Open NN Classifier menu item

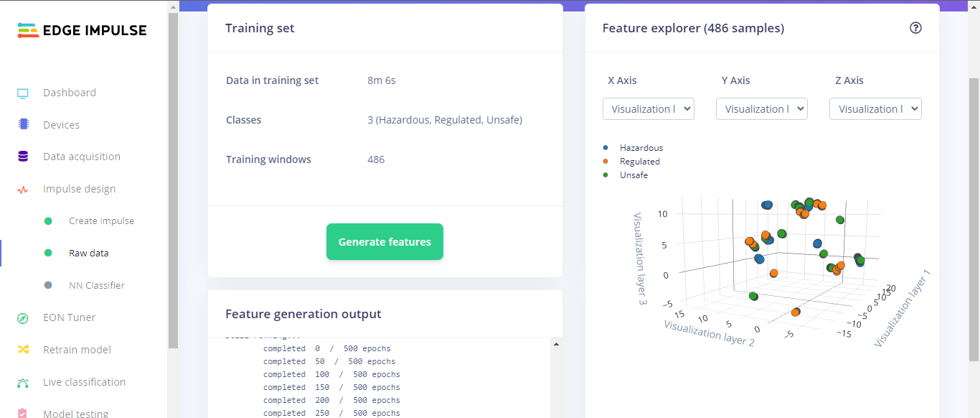tap(96, 285)
